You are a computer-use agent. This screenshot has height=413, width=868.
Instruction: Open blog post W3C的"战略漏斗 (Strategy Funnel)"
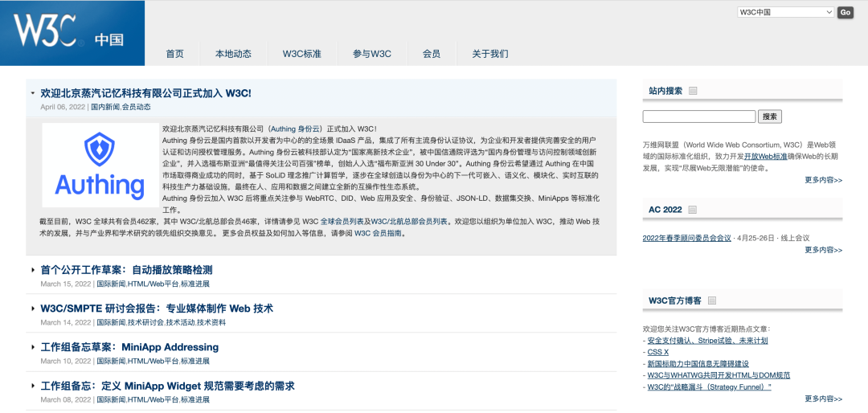709,387
